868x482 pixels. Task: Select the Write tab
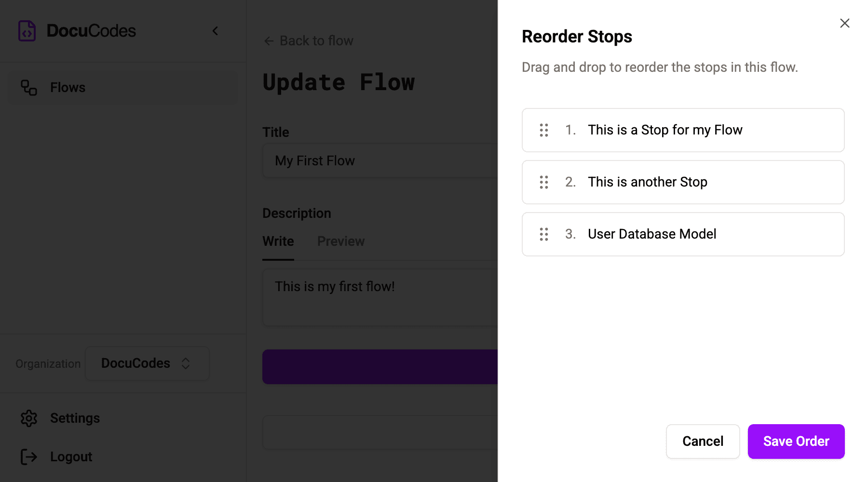[278, 241]
